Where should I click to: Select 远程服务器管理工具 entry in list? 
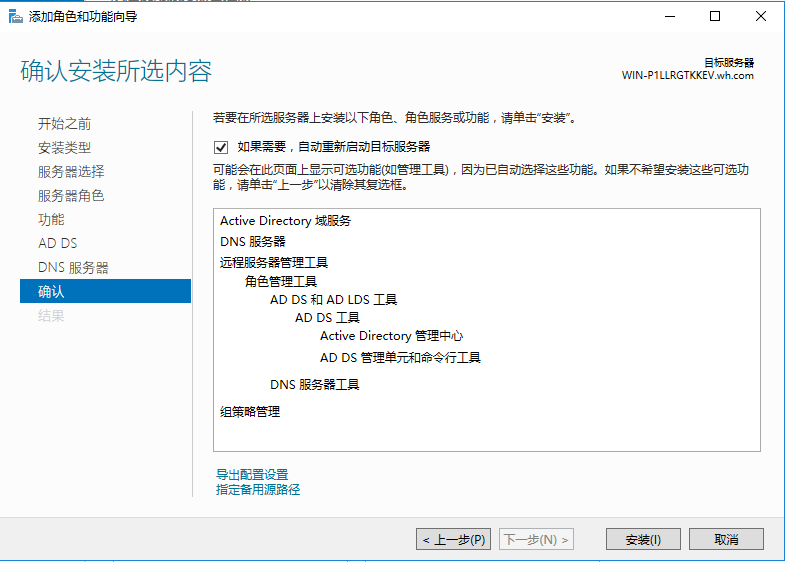point(274,263)
